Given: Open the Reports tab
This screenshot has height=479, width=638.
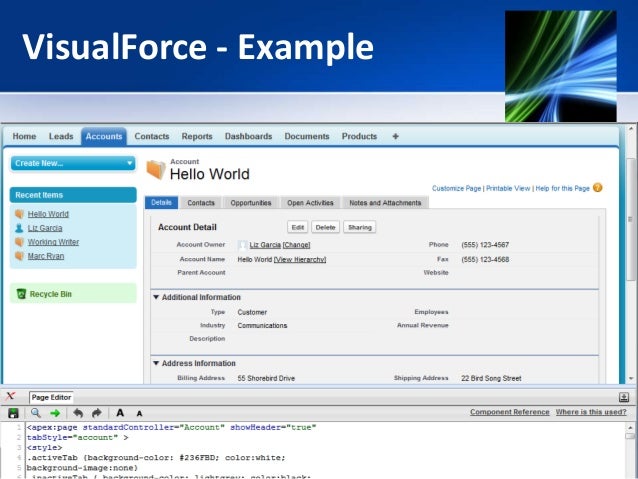Looking at the screenshot, I should click(x=197, y=136).
